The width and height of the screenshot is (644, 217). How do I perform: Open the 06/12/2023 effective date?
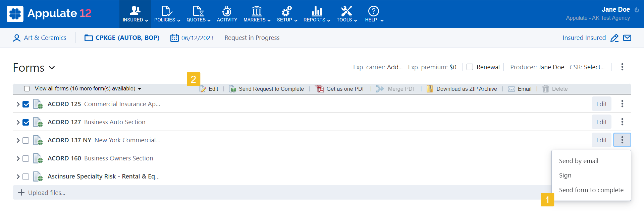coord(197,38)
